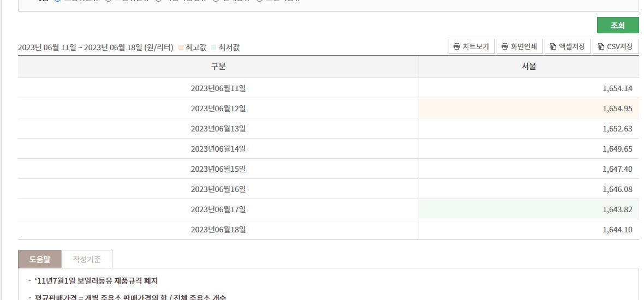
Task: Print the screen using 화면인쇄
Action: click(520, 46)
